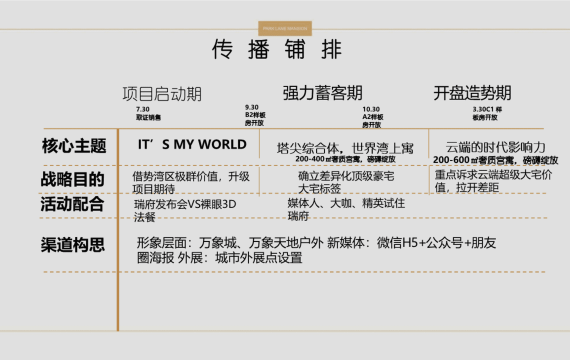Screen dimensions: 570x360
Task: Click the 战略目的 row label
Action: pyautogui.click(x=73, y=179)
